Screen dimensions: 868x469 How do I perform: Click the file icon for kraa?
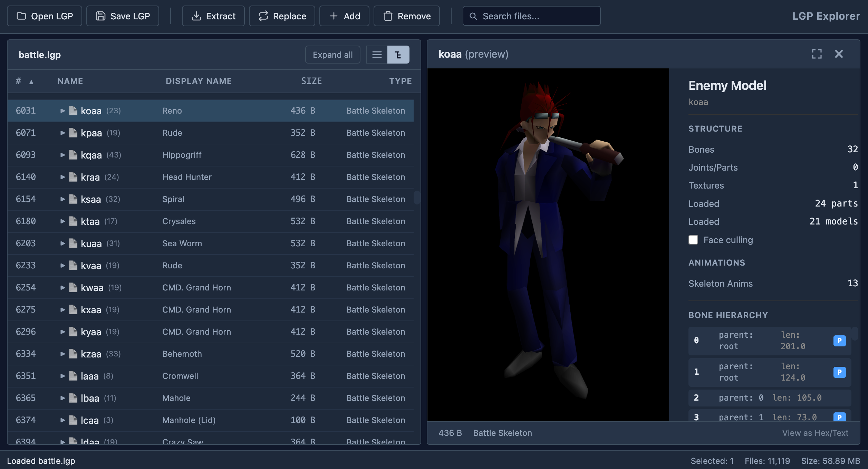[73, 177]
